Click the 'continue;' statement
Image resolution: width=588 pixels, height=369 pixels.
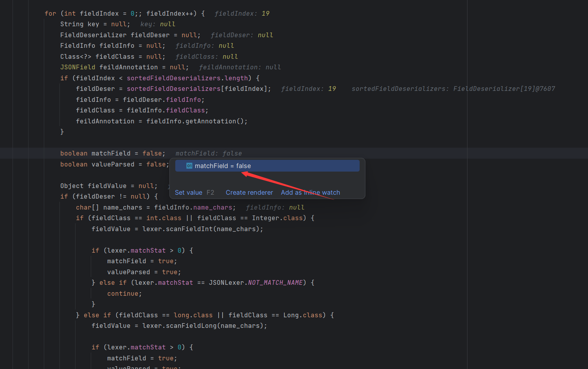pos(124,293)
